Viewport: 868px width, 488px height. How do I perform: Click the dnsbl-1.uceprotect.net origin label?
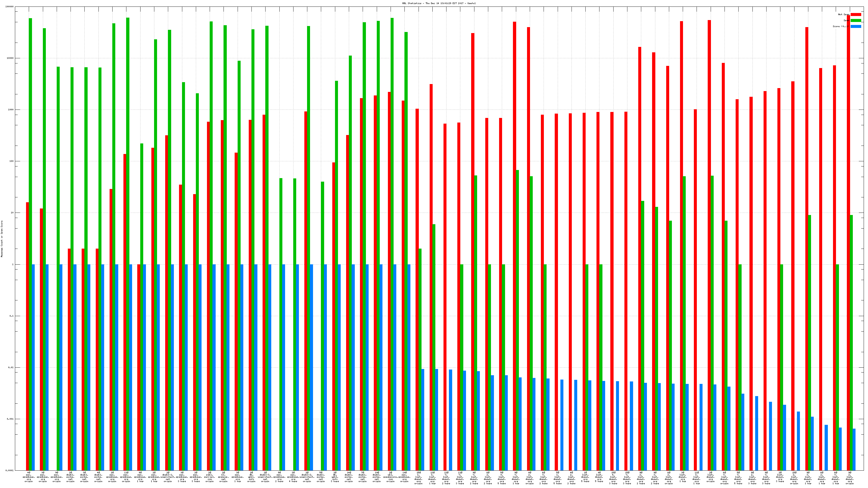(168, 477)
